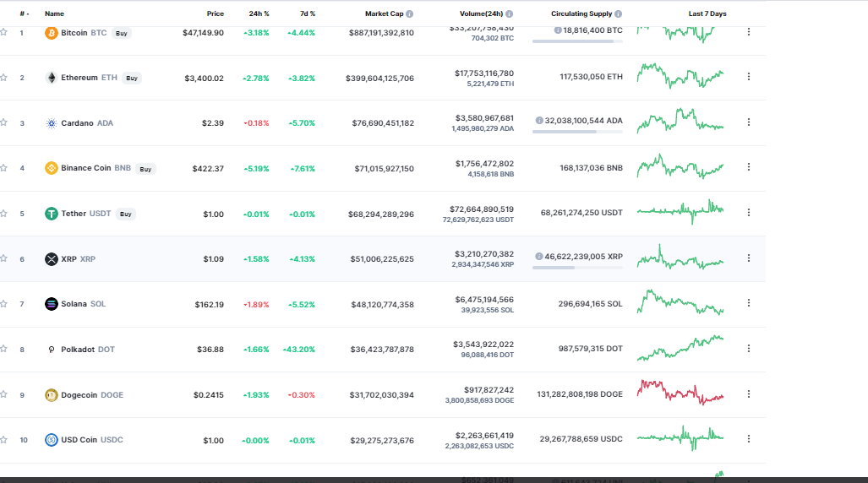Click the Binance Coin logo icon

click(51, 168)
